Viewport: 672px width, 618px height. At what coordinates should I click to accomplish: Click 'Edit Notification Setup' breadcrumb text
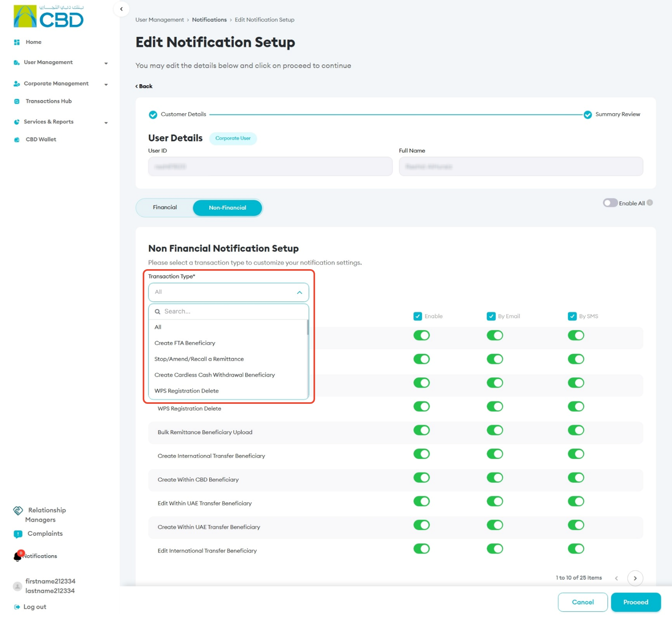tap(265, 20)
